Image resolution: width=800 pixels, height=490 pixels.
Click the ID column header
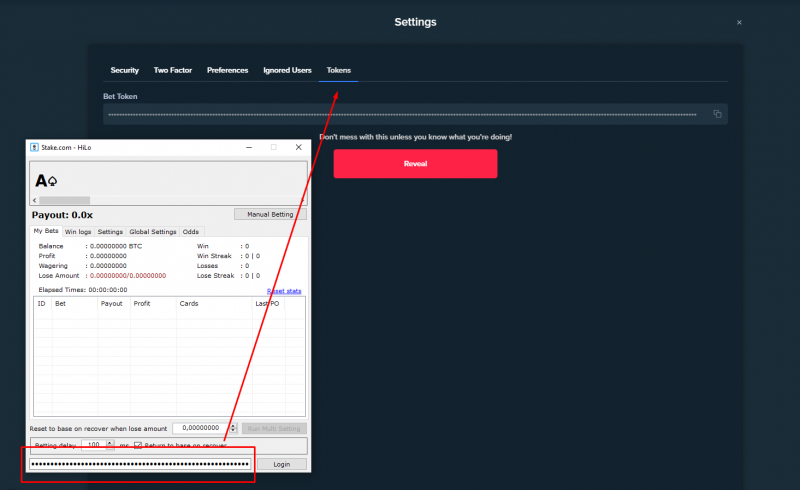tap(42, 304)
